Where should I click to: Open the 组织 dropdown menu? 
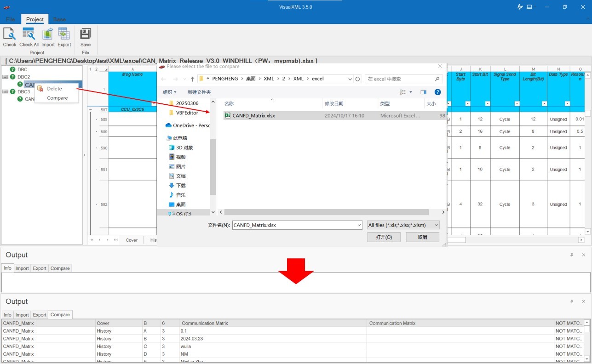coord(169,92)
